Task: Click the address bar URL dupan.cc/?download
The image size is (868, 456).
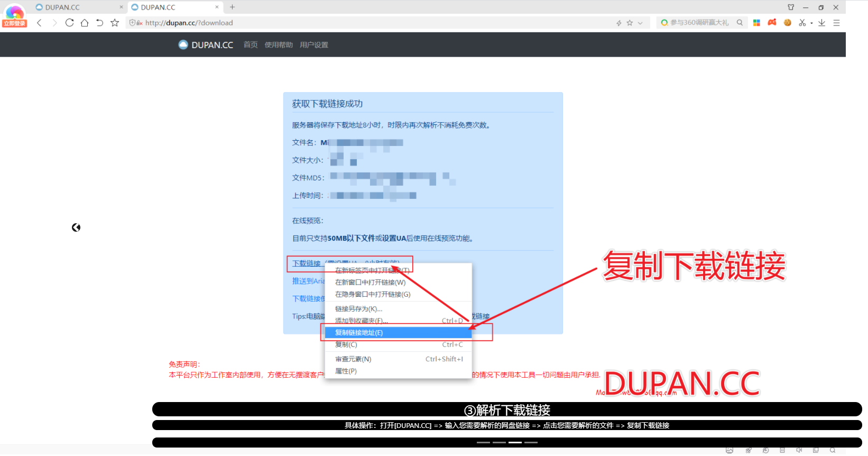Action: [x=189, y=23]
